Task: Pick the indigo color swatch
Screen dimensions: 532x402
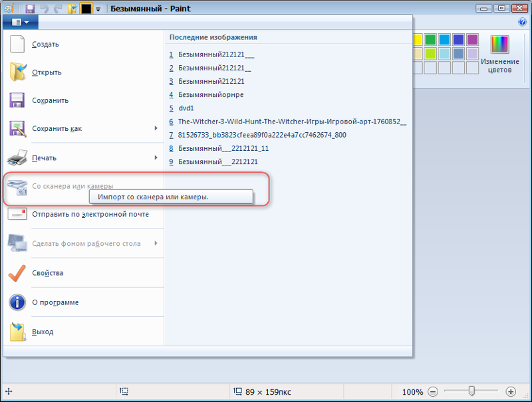Action: [458, 40]
